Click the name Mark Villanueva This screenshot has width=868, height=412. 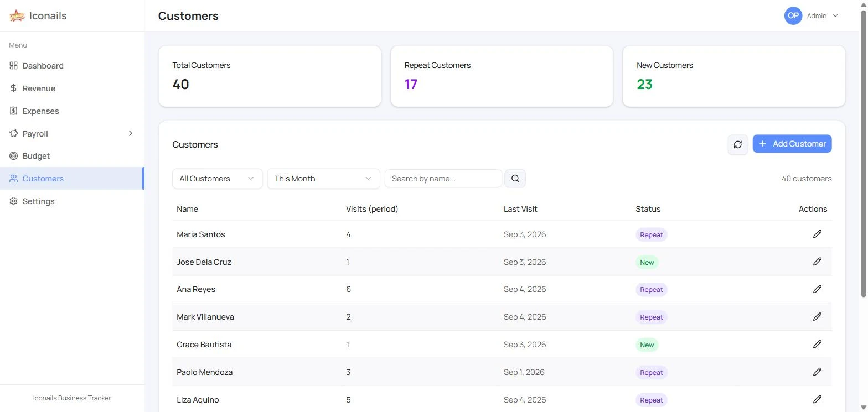tap(205, 317)
